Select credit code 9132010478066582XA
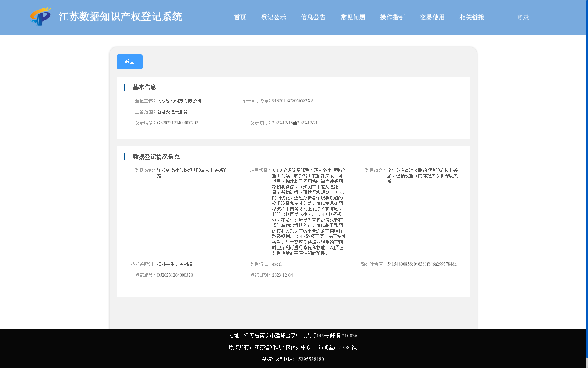 (293, 101)
